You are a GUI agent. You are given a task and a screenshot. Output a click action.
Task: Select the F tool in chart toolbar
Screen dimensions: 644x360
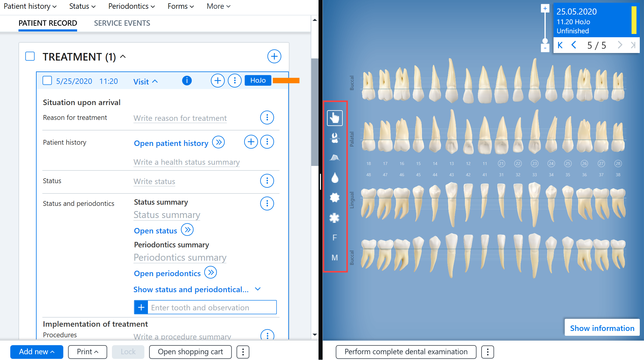[x=335, y=238]
